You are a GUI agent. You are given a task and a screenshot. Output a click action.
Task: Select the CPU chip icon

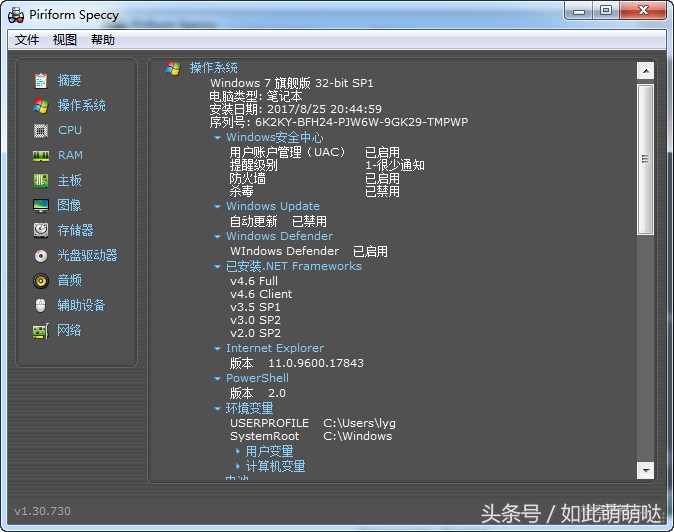pyautogui.click(x=41, y=131)
